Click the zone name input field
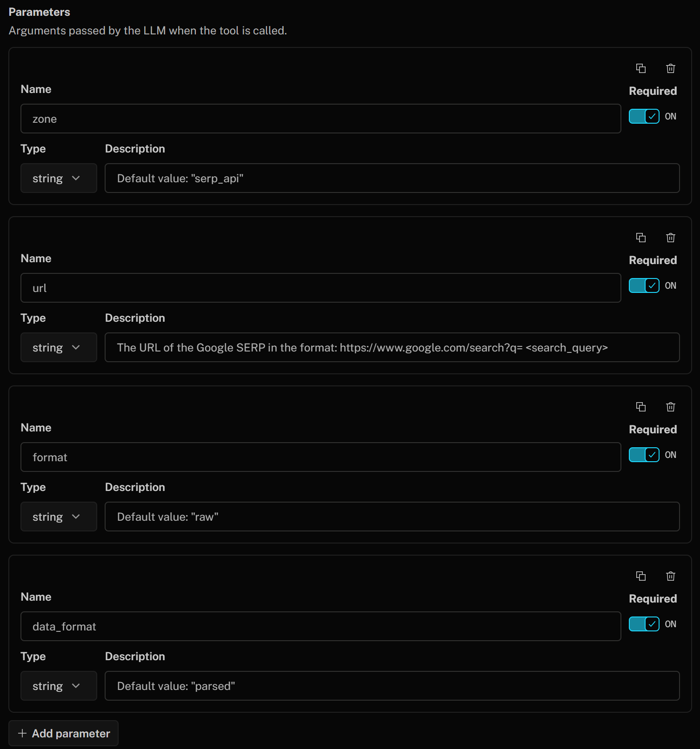 (x=320, y=119)
